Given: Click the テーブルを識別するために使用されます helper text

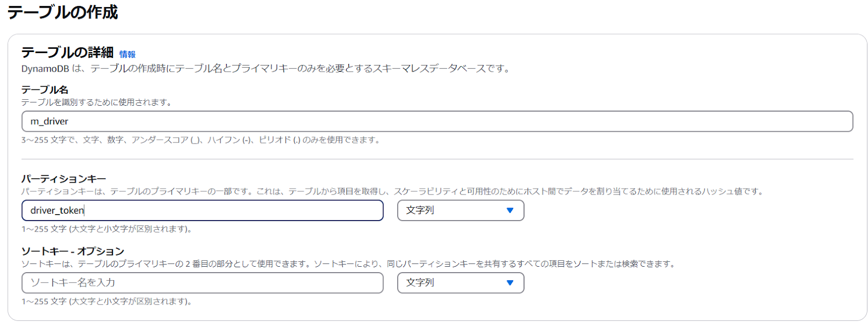Looking at the screenshot, I should [x=97, y=102].
